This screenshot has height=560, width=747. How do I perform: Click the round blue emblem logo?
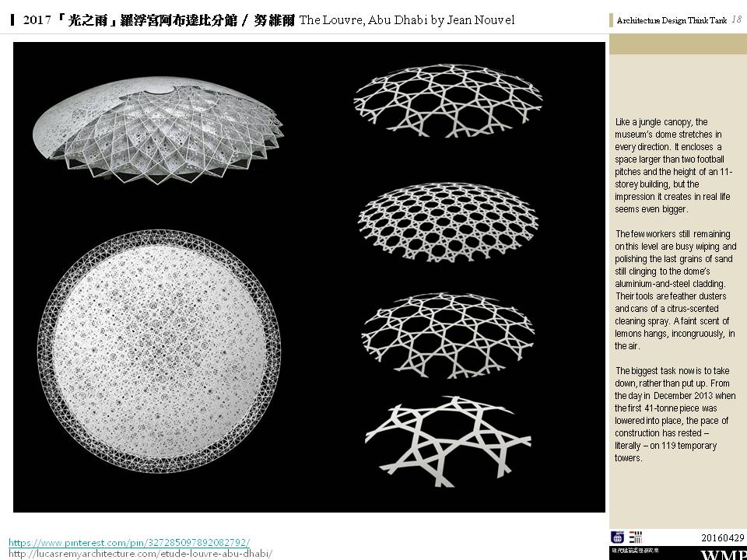point(617,537)
